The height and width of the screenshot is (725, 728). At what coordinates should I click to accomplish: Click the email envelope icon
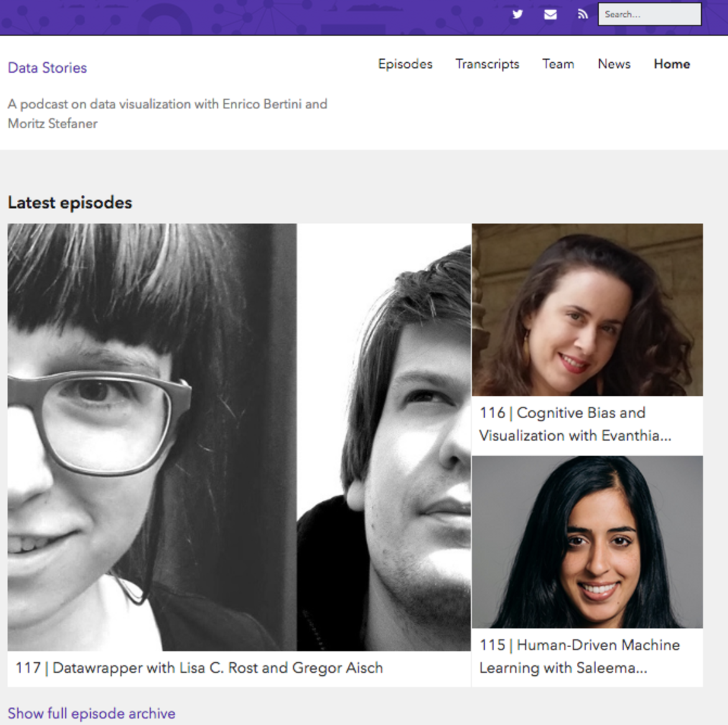[550, 14]
